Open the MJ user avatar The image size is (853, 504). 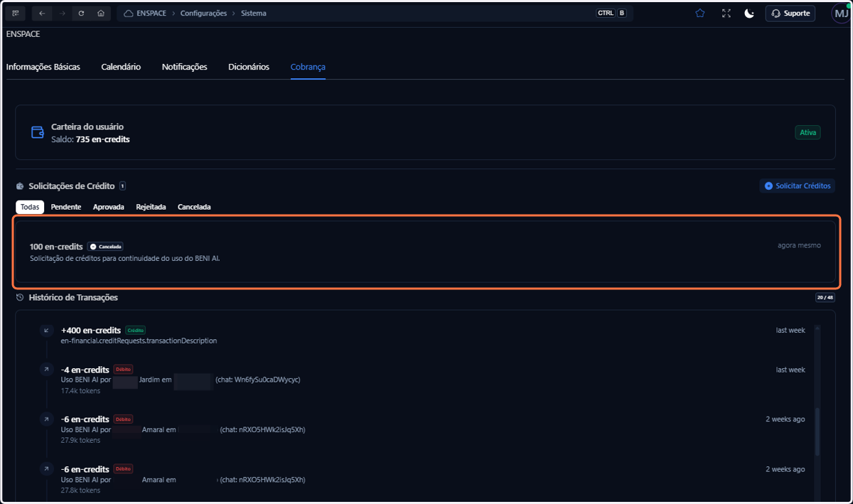click(x=841, y=13)
